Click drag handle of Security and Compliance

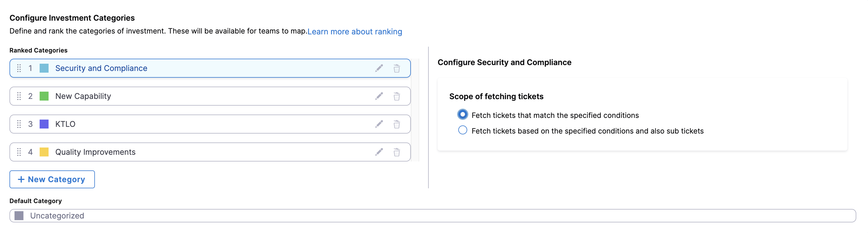pyautogui.click(x=19, y=68)
